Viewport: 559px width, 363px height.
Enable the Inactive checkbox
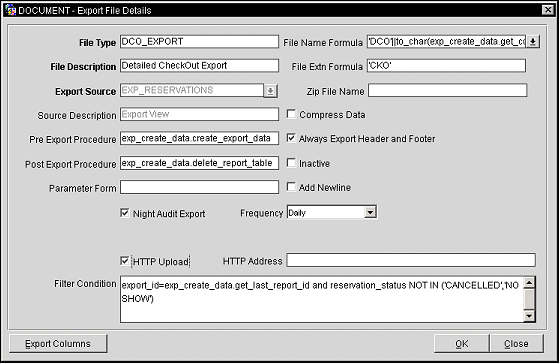(x=291, y=163)
